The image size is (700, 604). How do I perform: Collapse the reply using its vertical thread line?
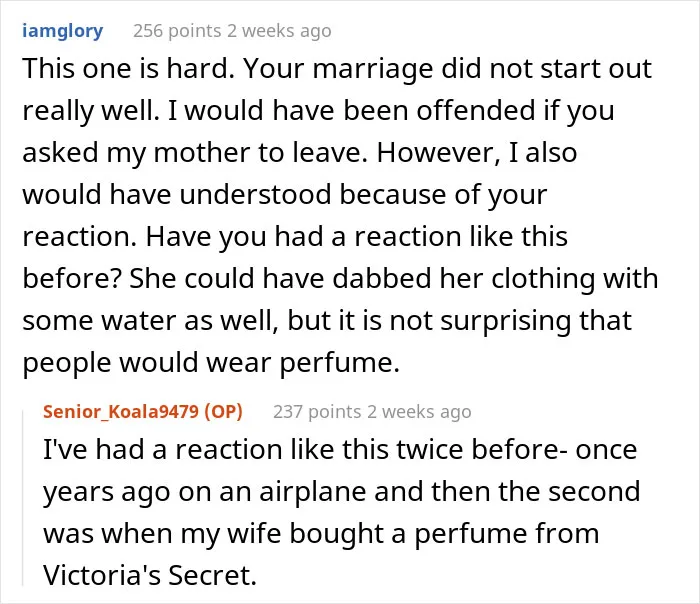(23, 498)
